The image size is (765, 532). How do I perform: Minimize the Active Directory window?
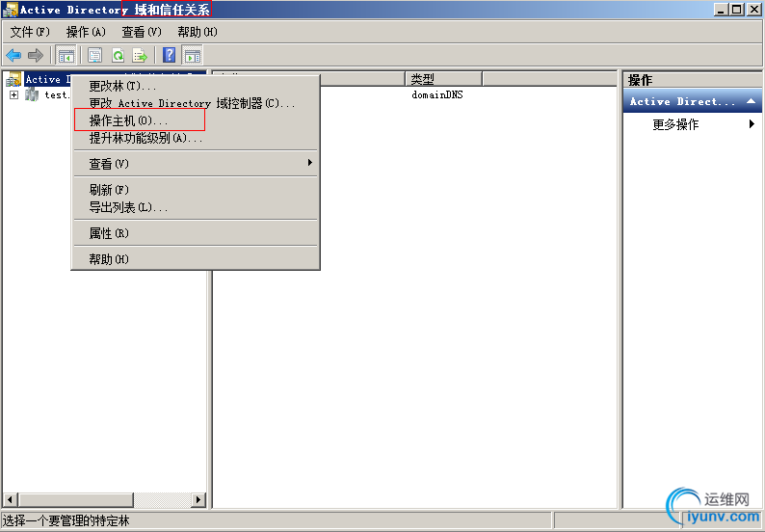pyautogui.click(x=721, y=10)
